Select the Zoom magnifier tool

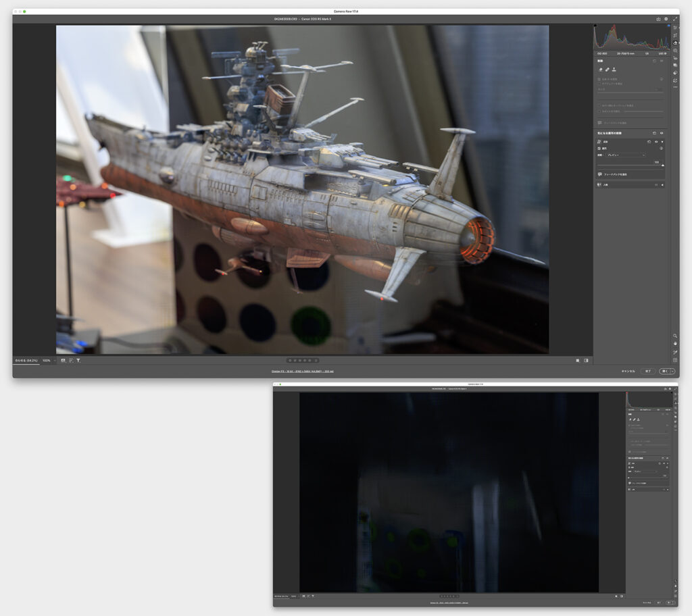[675, 336]
